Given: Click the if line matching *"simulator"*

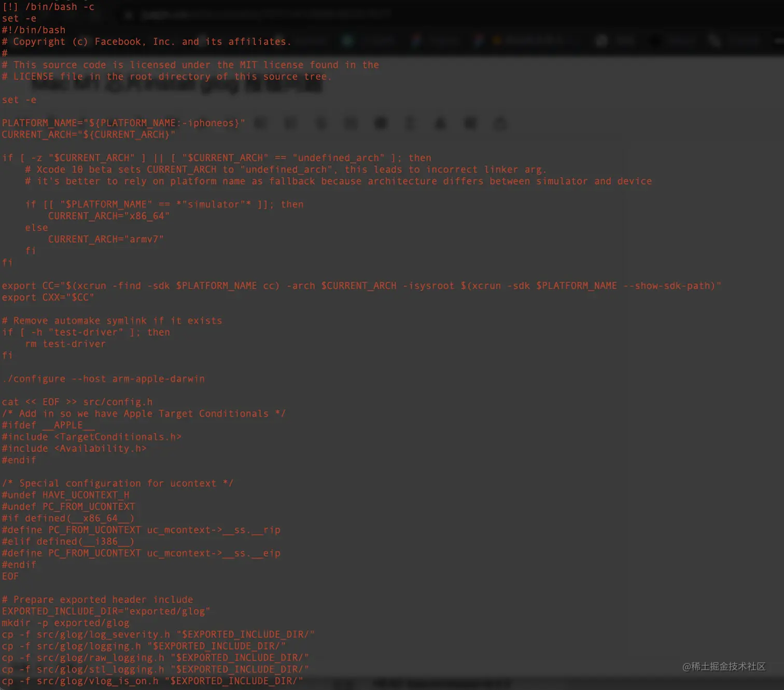Looking at the screenshot, I should [164, 204].
